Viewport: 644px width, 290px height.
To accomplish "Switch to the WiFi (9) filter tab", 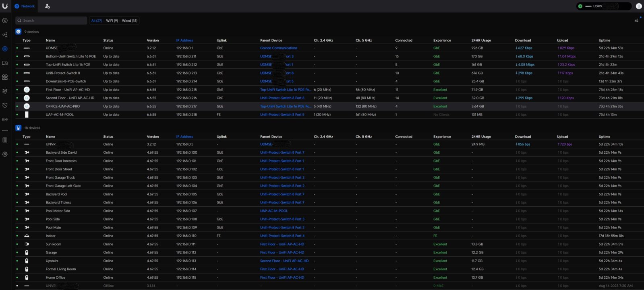I will pyautogui.click(x=112, y=21).
